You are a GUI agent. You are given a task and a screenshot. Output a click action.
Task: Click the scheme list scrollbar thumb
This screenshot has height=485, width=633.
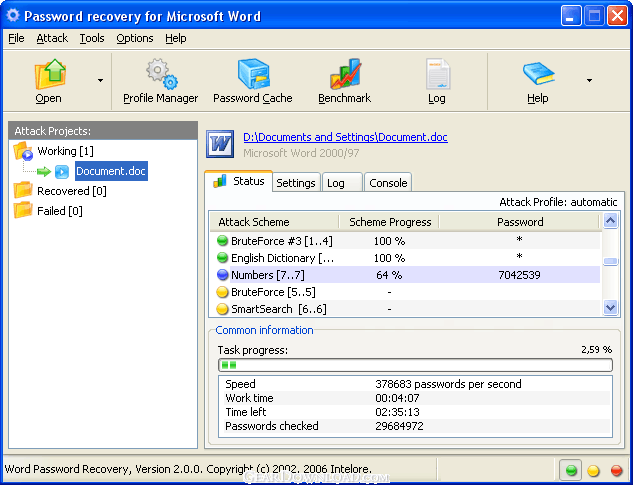(610, 262)
